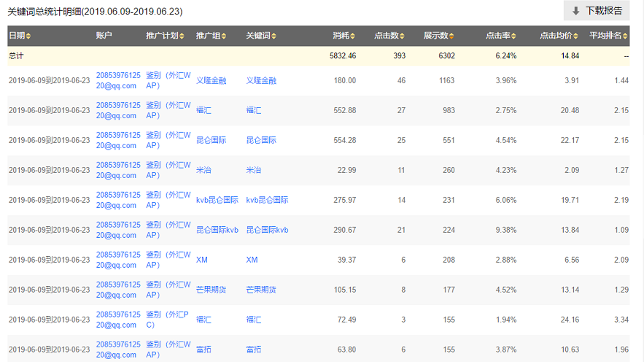Open 米治 promotion group link

(203, 170)
